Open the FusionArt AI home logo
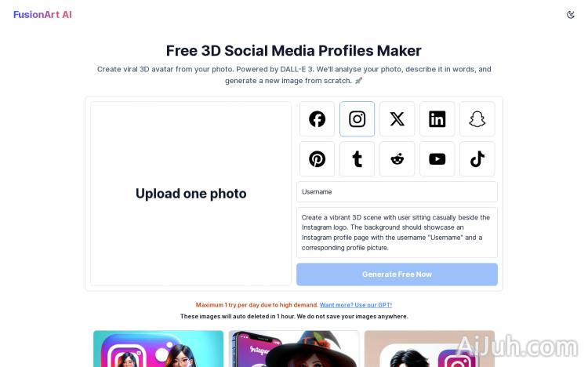This screenshot has width=588, height=367. [x=42, y=15]
